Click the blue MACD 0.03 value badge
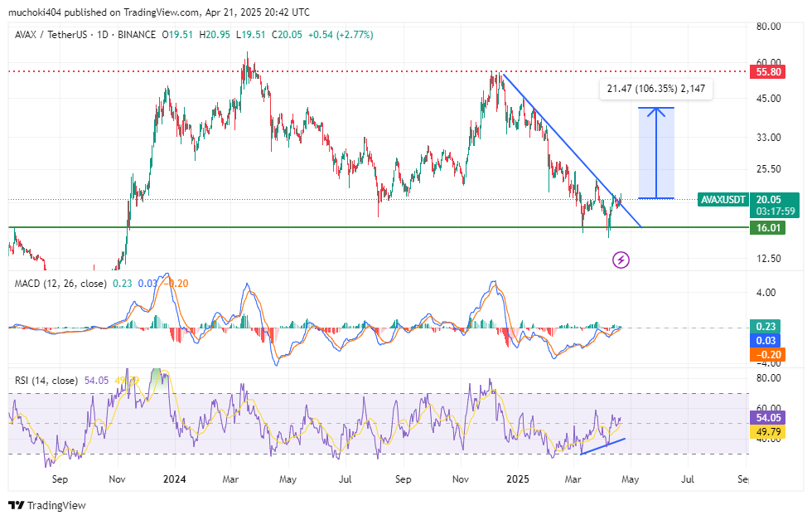Screen dimensions: 812x520 [766, 341]
